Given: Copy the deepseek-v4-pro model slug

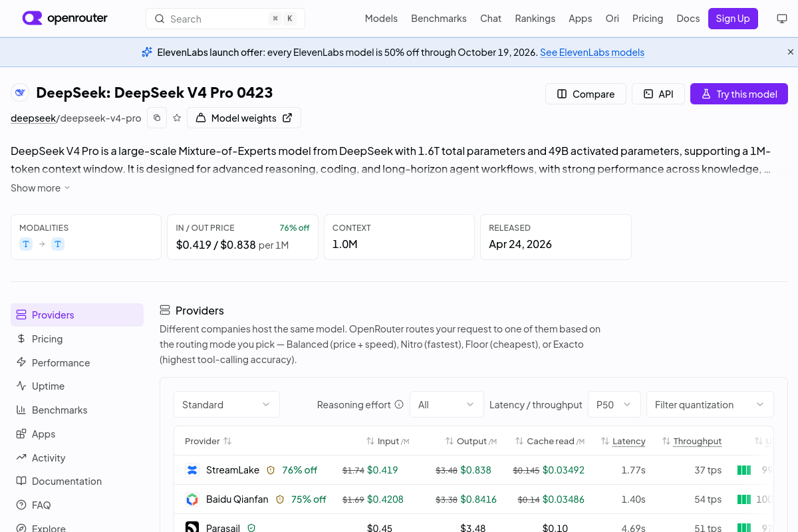Looking at the screenshot, I should [157, 118].
